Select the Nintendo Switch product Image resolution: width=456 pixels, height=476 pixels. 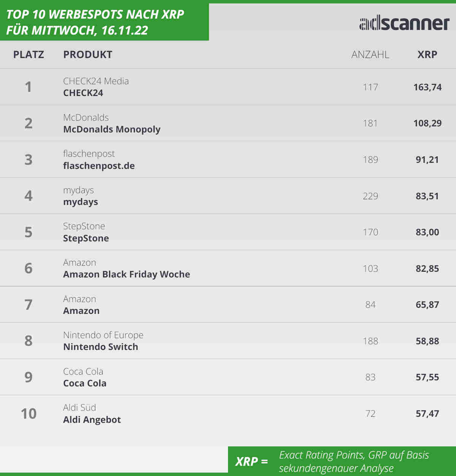[x=101, y=347]
